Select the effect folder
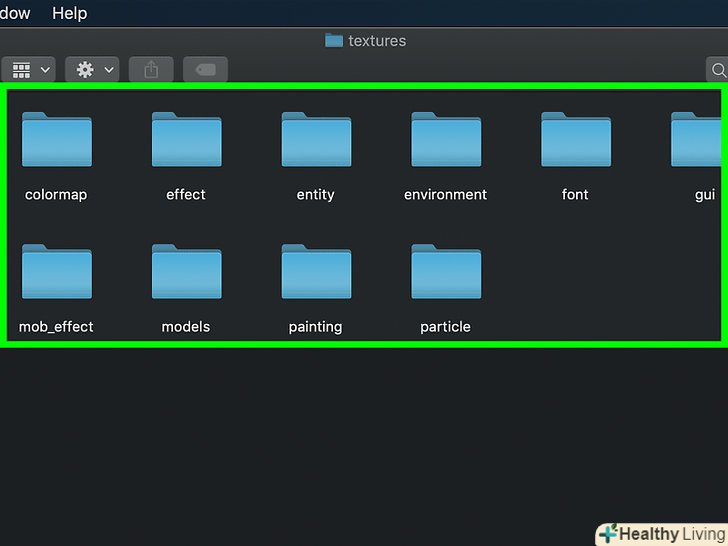Viewport: 728px width, 546px height. click(x=186, y=140)
